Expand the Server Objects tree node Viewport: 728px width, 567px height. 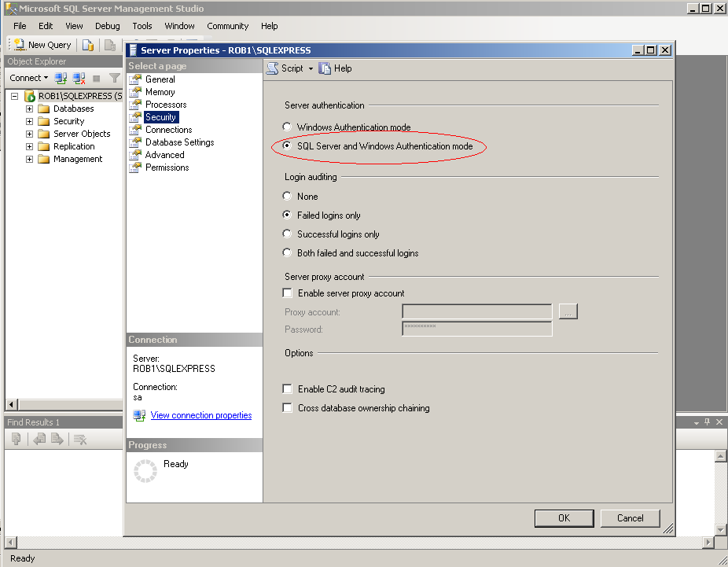29,134
